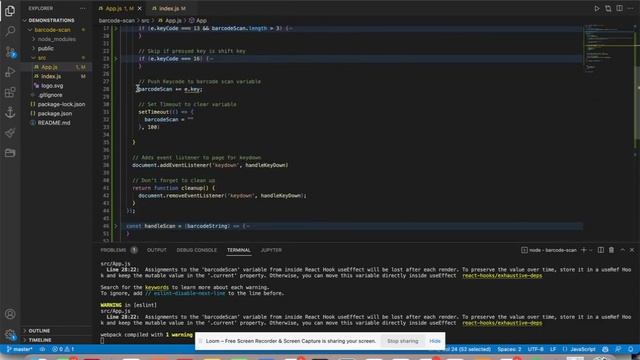Kill the terminal with trash icon

pos(611,250)
